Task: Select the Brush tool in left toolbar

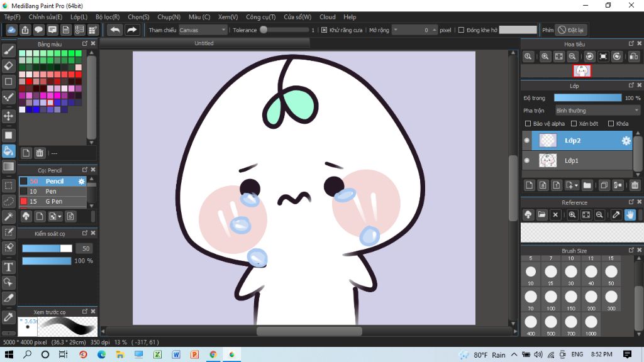Action: click(x=9, y=50)
